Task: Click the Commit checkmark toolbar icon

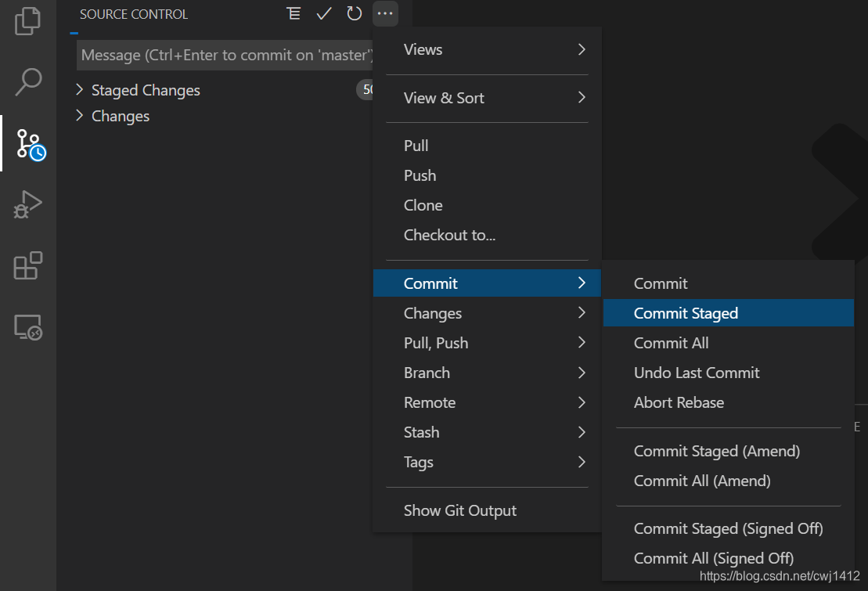Action: (x=324, y=13)
